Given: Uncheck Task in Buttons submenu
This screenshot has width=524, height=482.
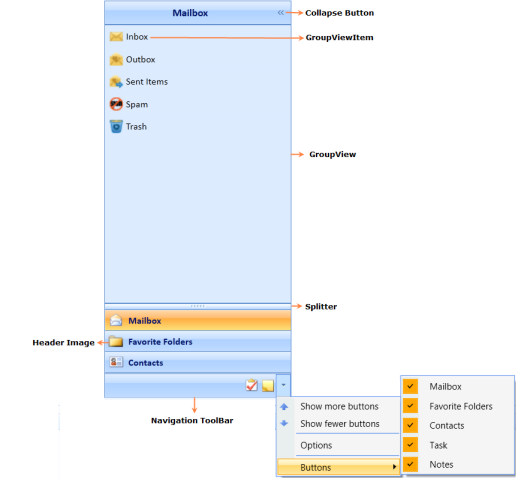Looking at the screenshot, I should pos(410,445).
